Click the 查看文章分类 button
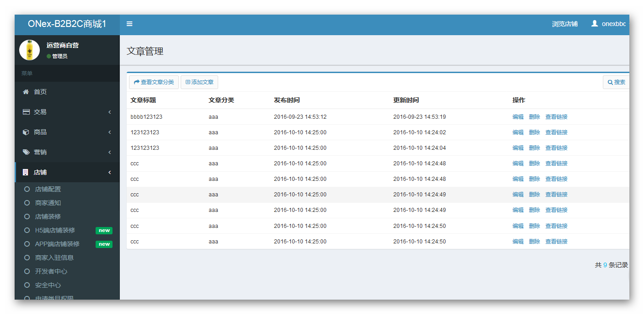This screenshot has height=322, width=644. 154,82
